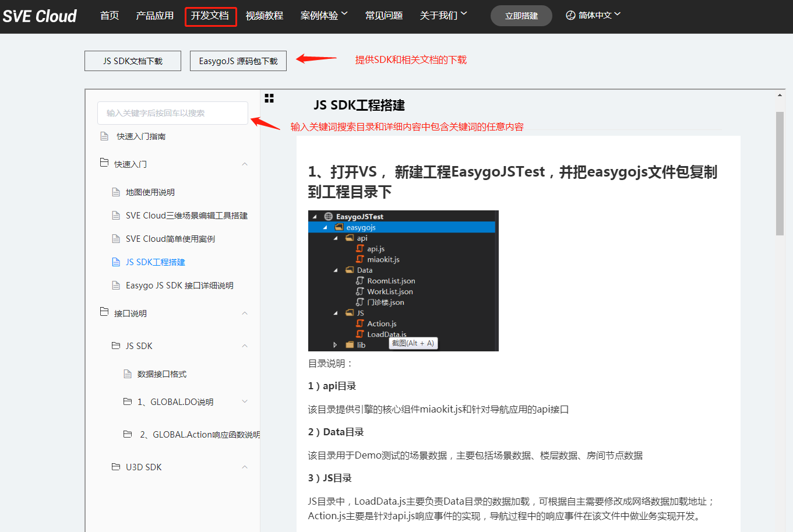793x532 pixels.
Task: Open the 关于我们 dropdown menu
Action: (443, 15)
